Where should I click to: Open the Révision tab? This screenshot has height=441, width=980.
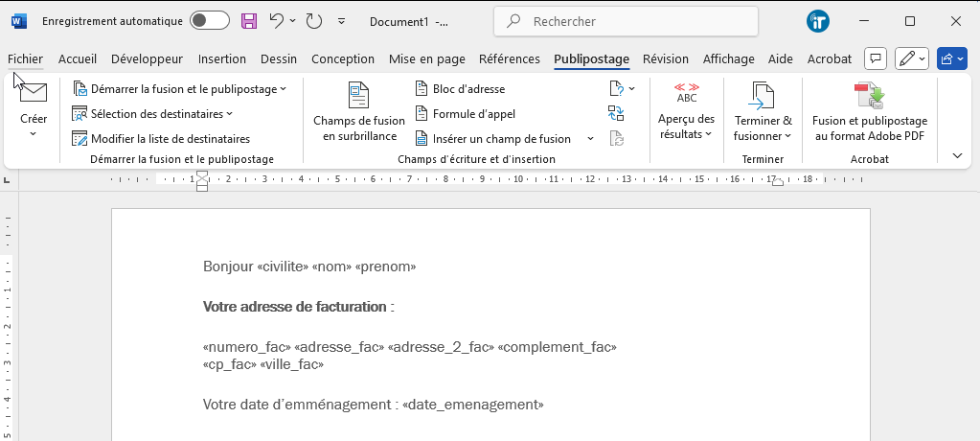tap(666, 59)
